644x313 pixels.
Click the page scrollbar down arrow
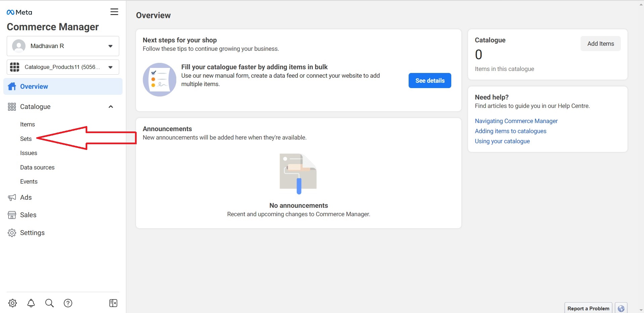coord(641,310)
